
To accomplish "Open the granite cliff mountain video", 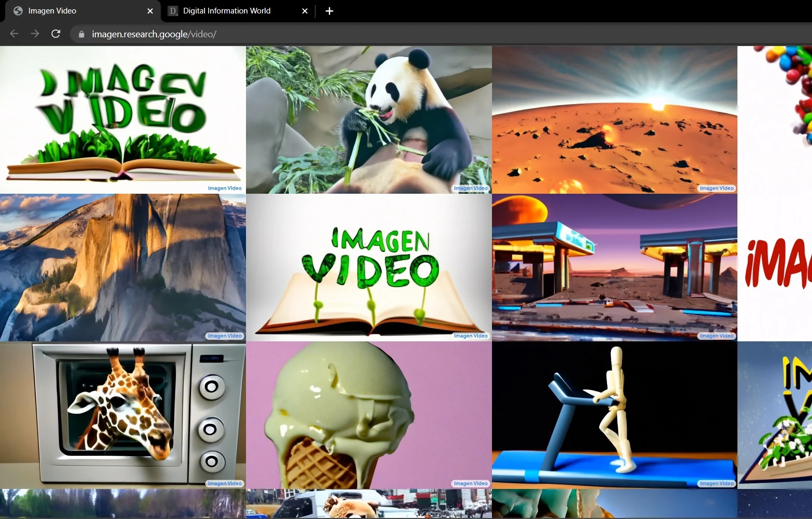I will click(x=123, y=267).
